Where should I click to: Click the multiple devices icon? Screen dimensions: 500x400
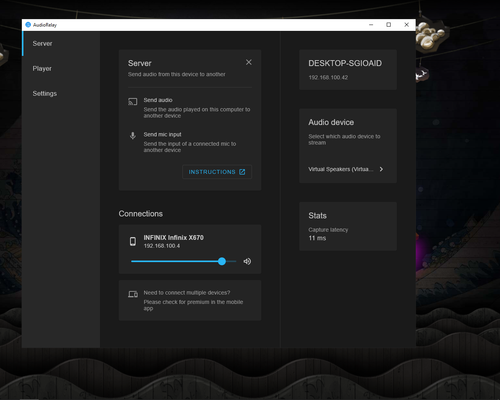coord(133,294)
